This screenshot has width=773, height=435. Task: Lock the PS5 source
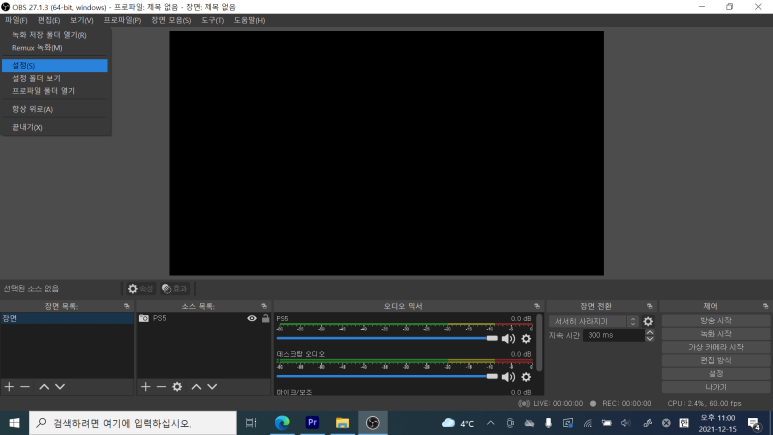coord(266,319)
